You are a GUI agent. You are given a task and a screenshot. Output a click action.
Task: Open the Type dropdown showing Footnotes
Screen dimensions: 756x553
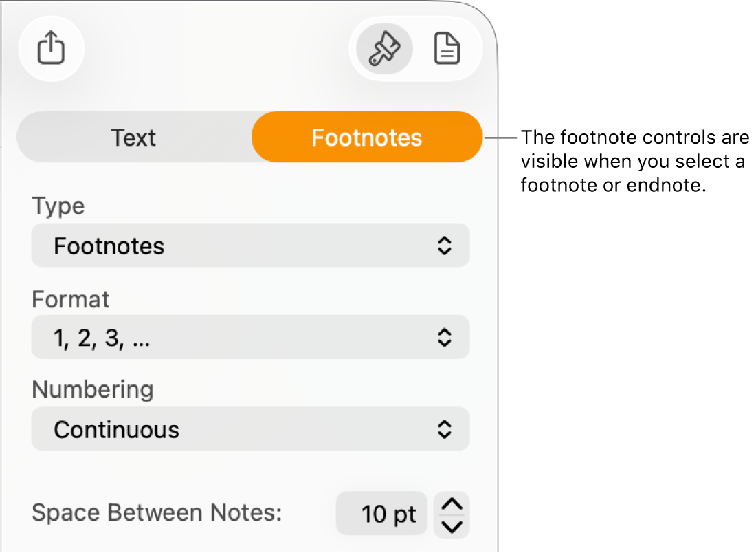(x=250, y=246)
